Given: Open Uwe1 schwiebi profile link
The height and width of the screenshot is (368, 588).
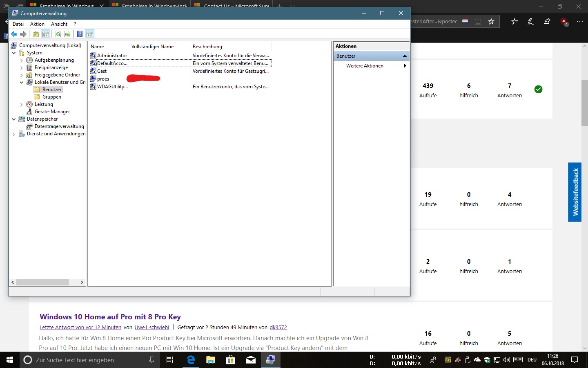Looking at the screenshot, I should [152, 328].
